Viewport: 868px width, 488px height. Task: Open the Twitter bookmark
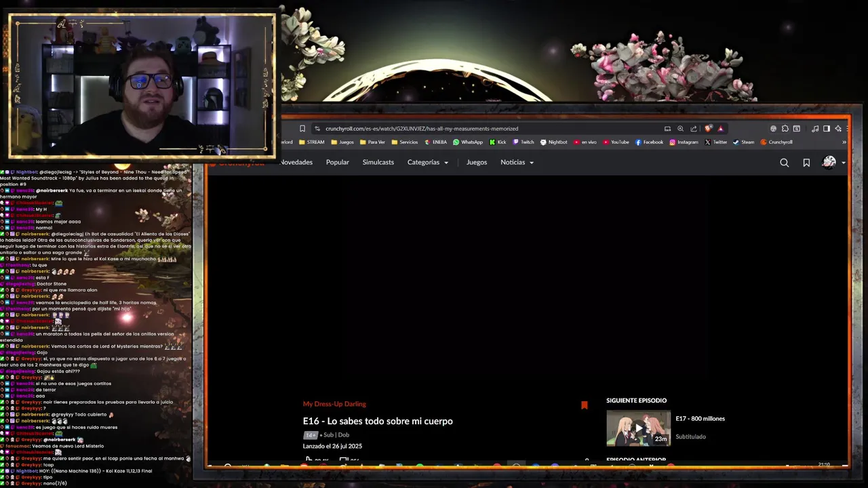tap(715, 142)
